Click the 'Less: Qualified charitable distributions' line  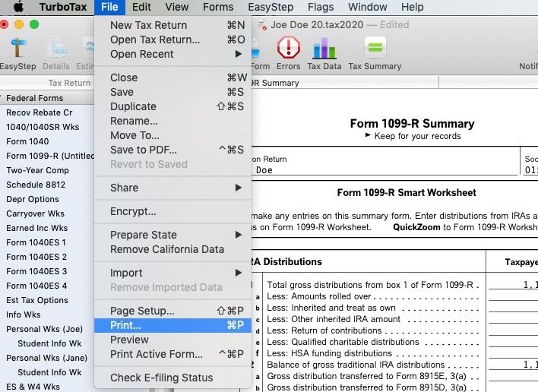(343, 342)
